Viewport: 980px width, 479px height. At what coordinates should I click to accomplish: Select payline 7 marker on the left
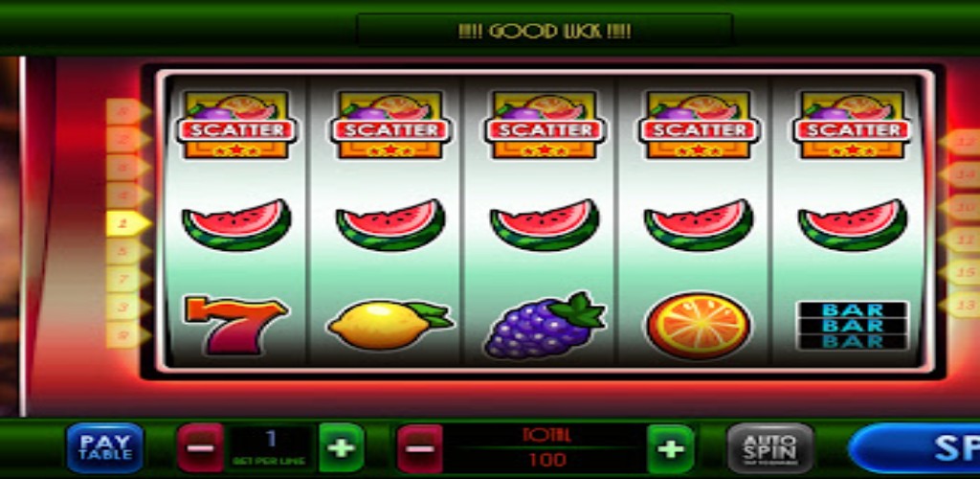128,279
